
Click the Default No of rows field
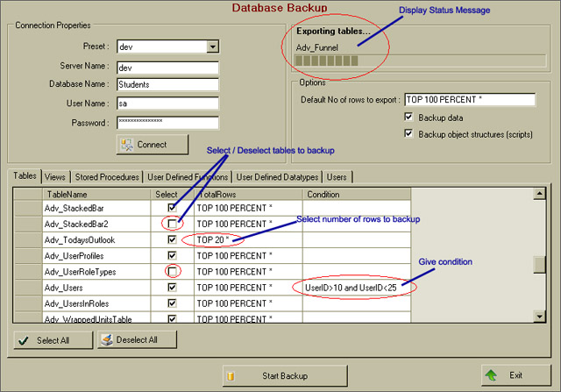470,99
